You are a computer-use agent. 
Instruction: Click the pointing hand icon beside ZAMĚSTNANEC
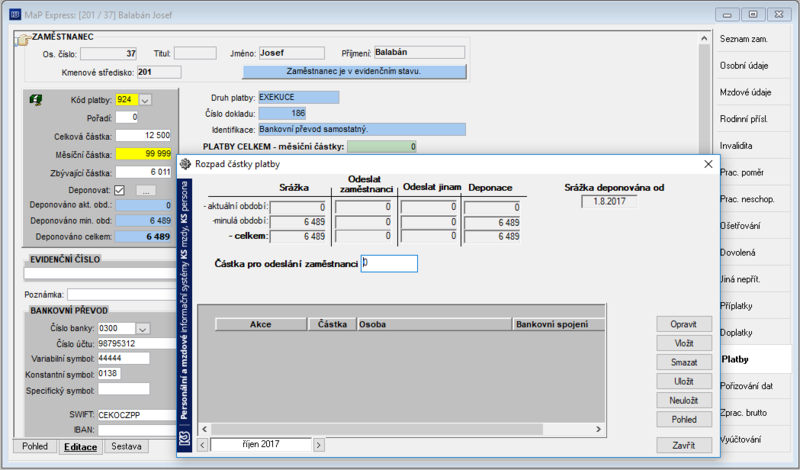(23, 39)
